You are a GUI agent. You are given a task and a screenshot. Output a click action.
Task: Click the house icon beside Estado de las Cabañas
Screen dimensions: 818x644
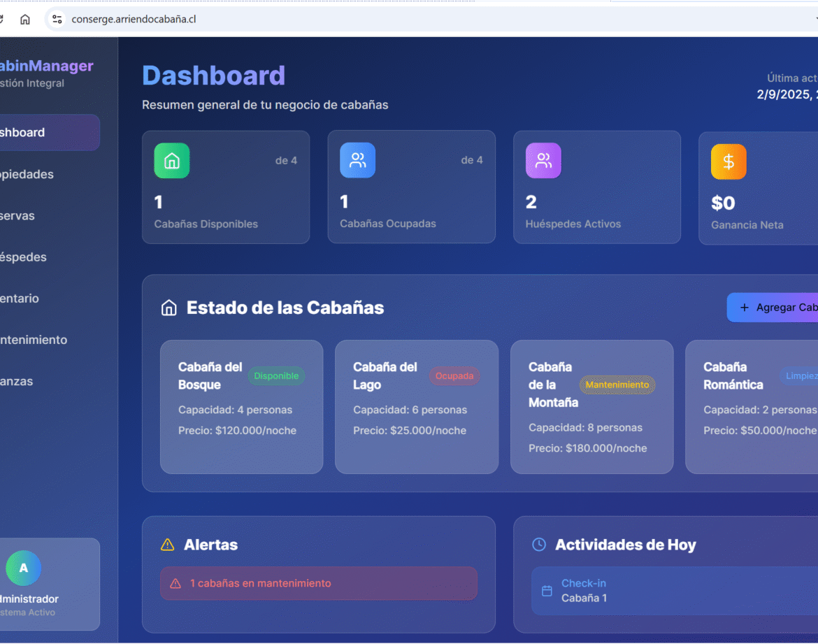[168, 308]
